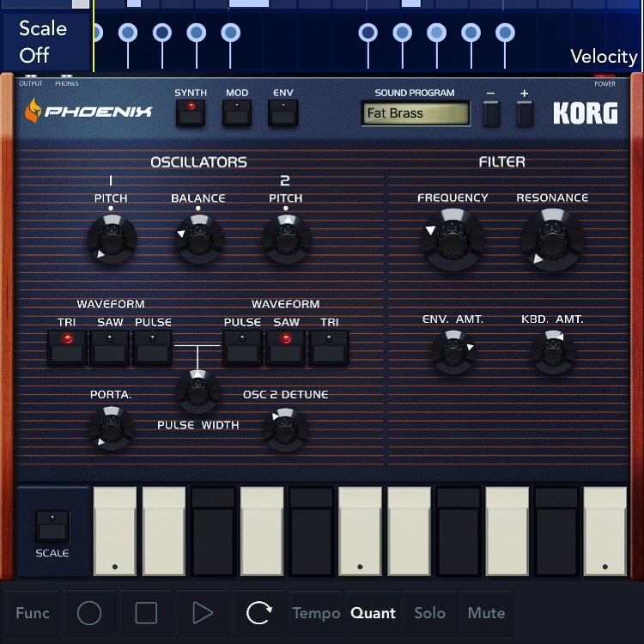Toggle Oscillator 1 TRI waveform button
This screenshot has width=644, height=644.
click(67, 348)
